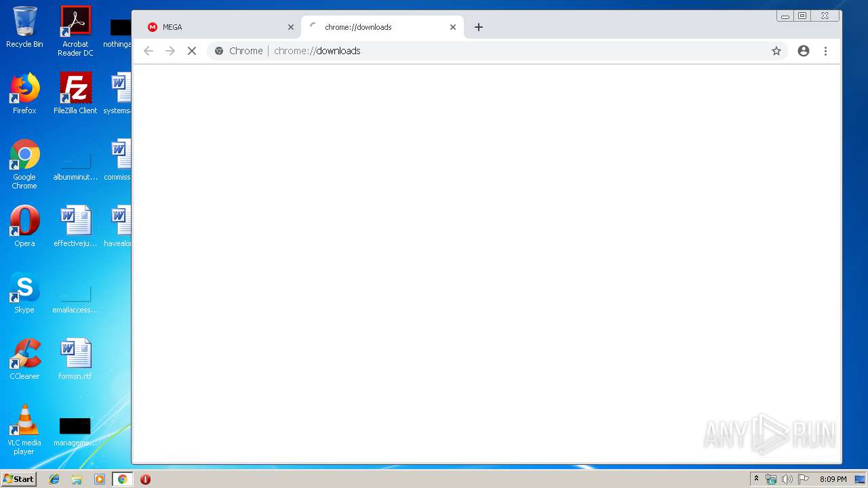Open the Chrome profile menu
Viewport: 868px width, 488px height.
tap(804, 51)
